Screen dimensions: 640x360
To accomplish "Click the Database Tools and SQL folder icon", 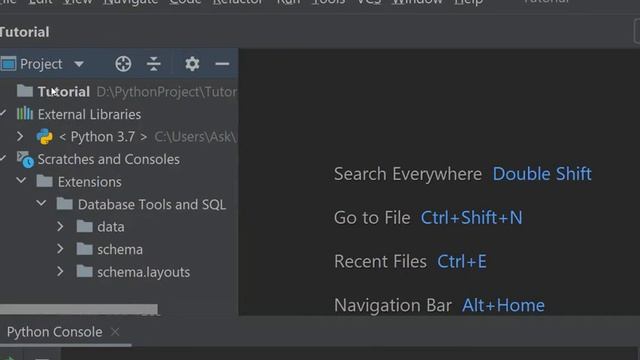I will [64, 204].
